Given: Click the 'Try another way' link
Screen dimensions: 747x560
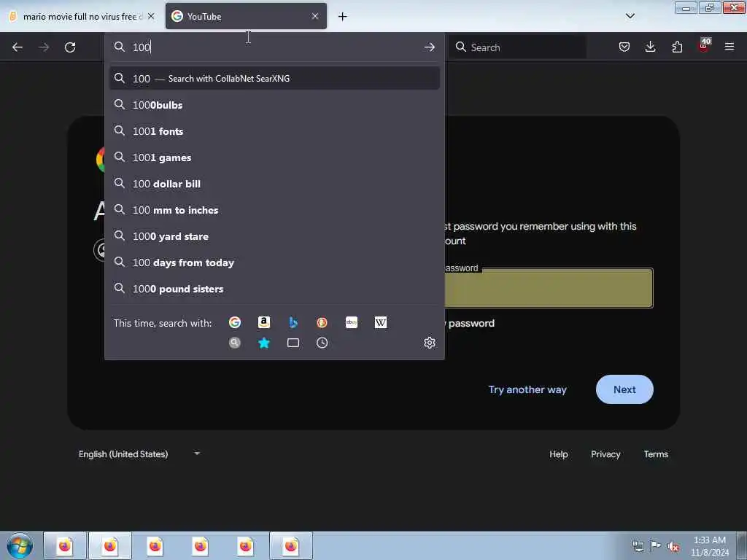Looking at the screenshot, I should pyautogui.click(x=527, y=389).
